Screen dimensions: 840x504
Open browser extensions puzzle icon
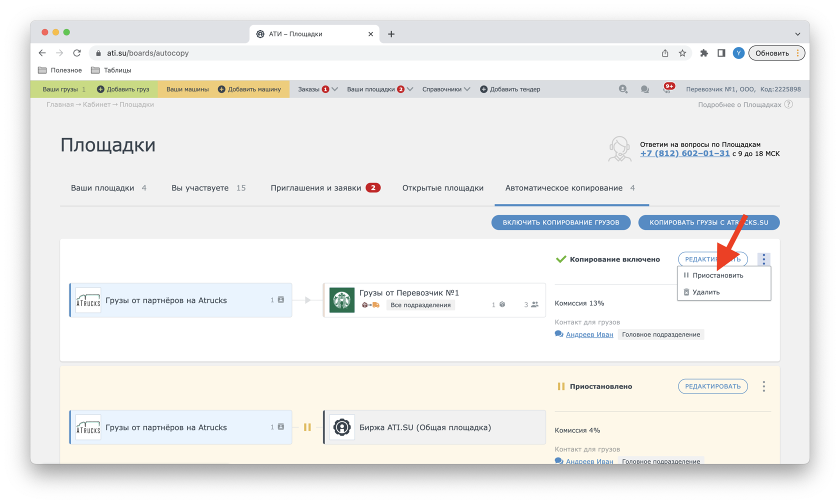[704, 53]
